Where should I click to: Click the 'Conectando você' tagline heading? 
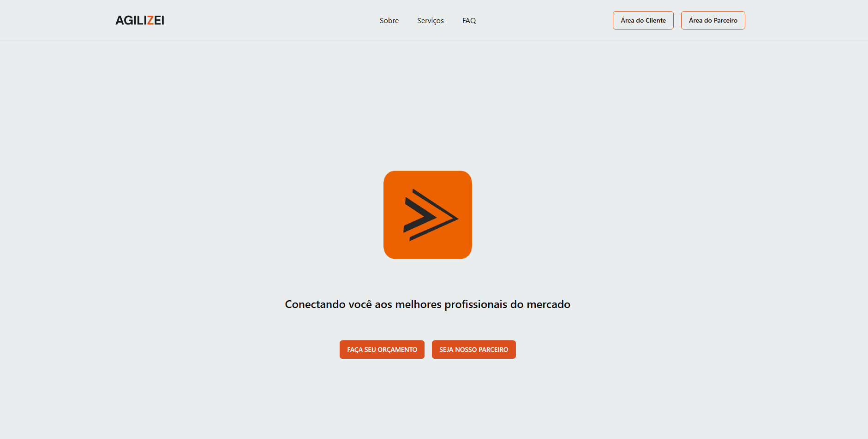427,304
